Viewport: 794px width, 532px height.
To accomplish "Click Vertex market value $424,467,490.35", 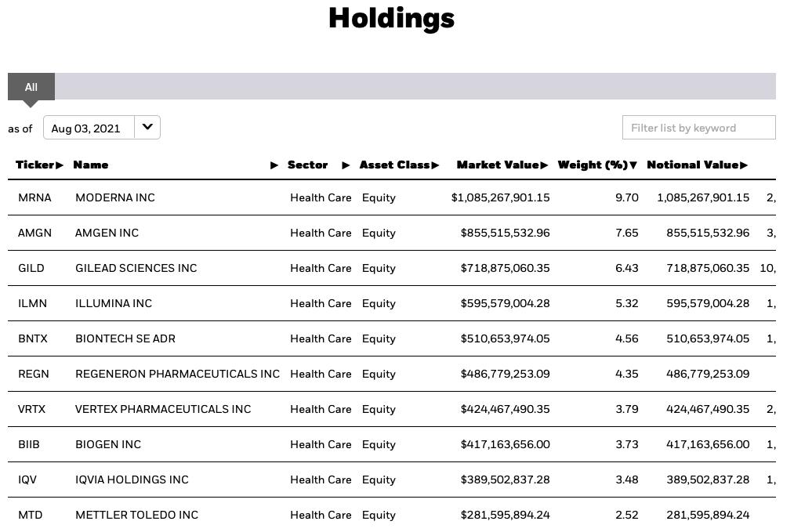I will pyautogui.click(x=505, y=409).
